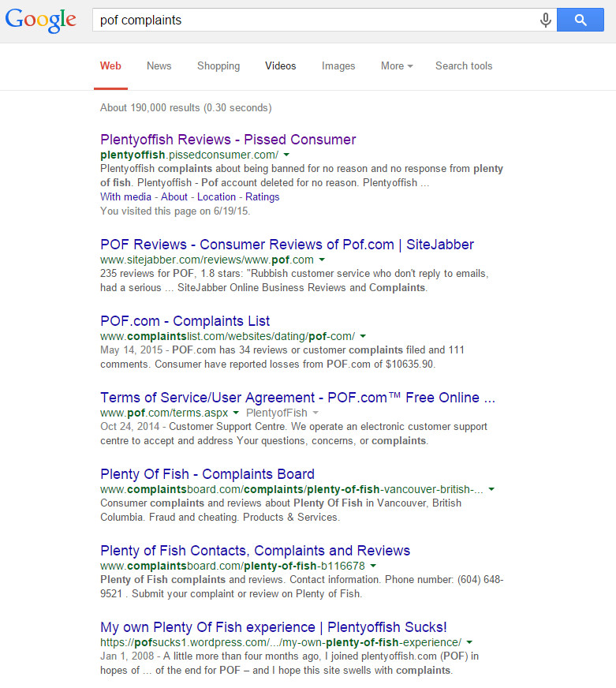Expand arrow next to plentyoffish.pissedconsumer.com URL
The height and width of the screenshot is (688, 616).
click(x=286, y=155)
